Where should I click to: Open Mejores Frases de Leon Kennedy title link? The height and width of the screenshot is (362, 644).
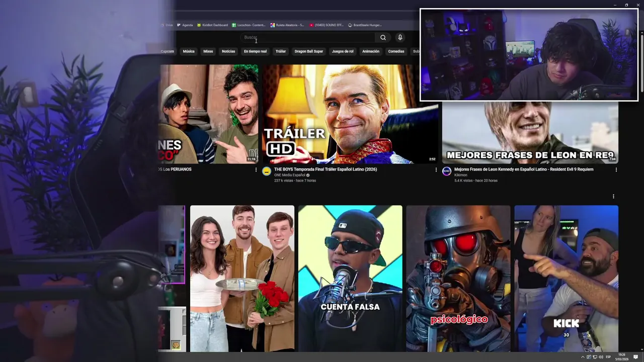(x=524, y=169)
